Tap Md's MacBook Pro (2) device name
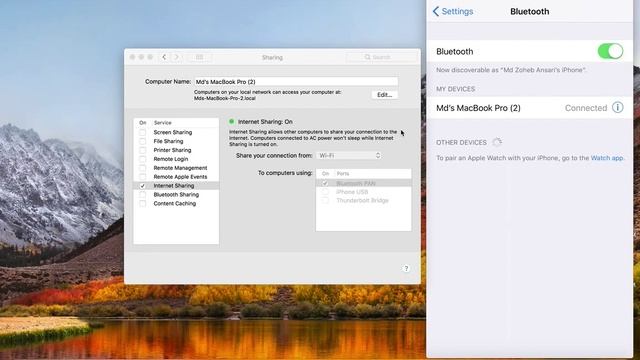The image size is (640, 360). click(478, 108)
